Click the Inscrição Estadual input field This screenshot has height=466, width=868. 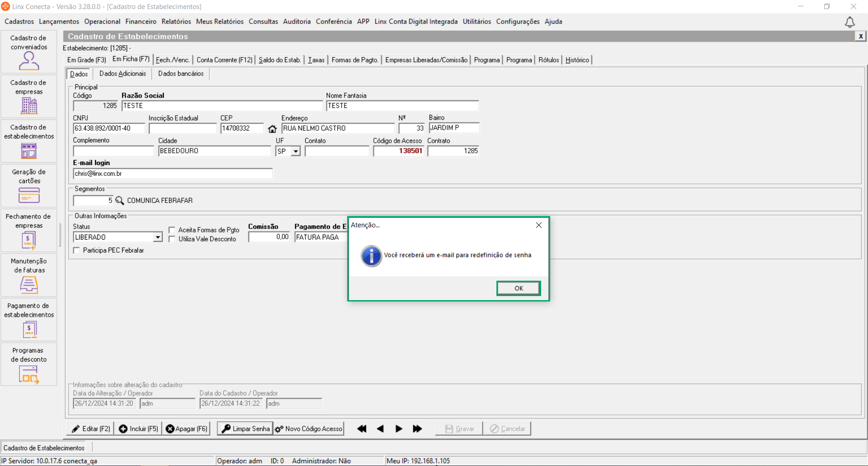tap(183, 128)
